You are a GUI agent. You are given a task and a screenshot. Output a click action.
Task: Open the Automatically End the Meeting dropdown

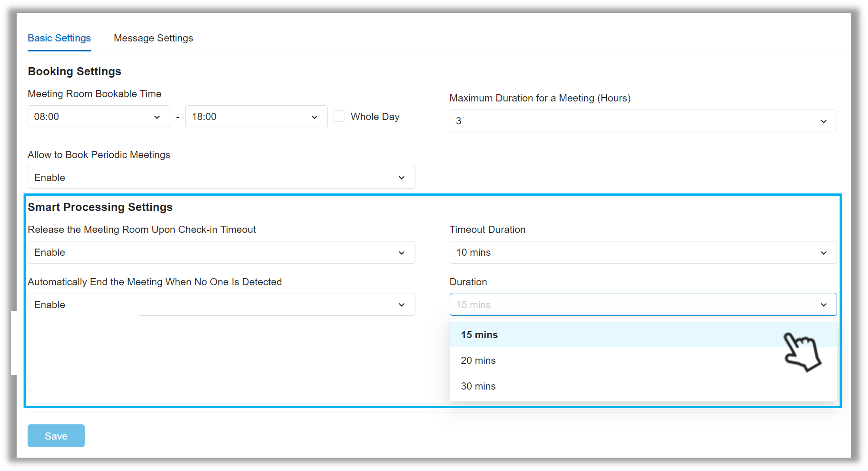pos(221,304)
